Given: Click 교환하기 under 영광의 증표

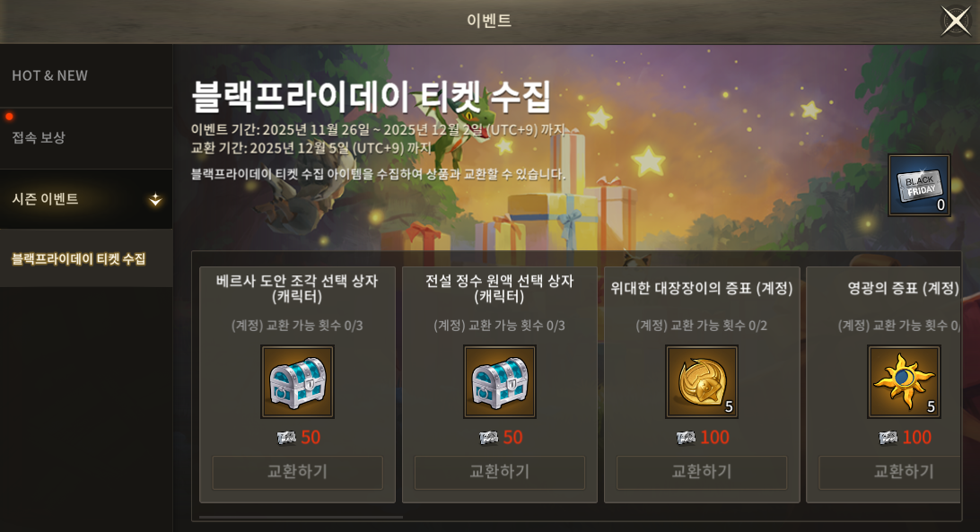Looking at the screenshot, I should 890,472.
